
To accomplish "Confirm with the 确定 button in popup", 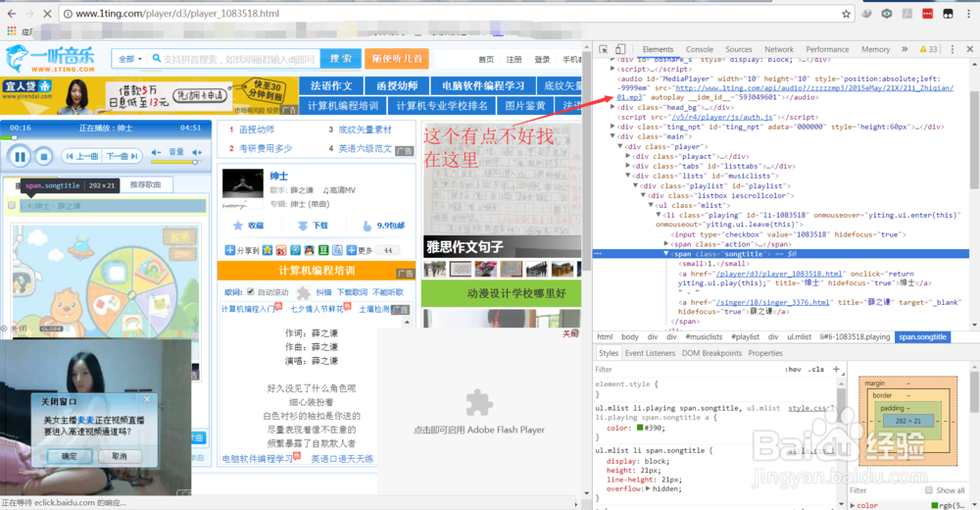I will pyautogui.click(x=70, y=456).
